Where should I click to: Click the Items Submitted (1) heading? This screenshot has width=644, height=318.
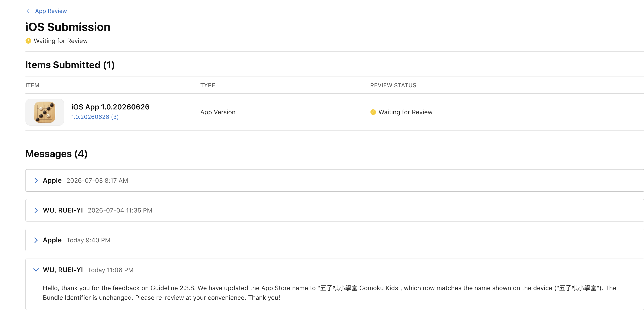pyautogui.click(x=70, y=65)
